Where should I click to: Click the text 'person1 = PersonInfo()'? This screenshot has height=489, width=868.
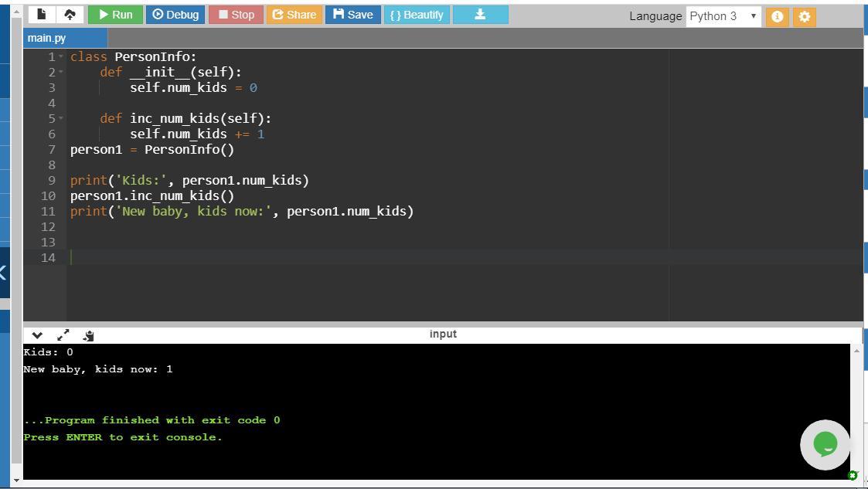tap(152, 149)
